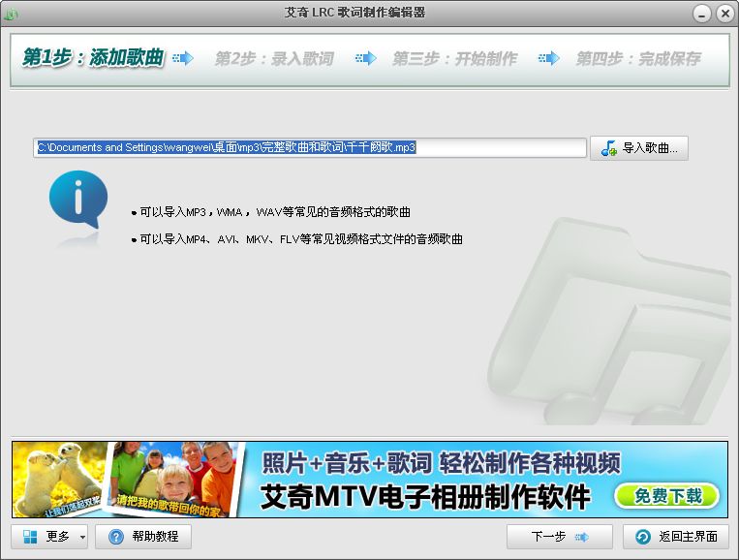Minimize the window using the title bar button
The height and width of the screenshot is (560, 739).
pyautogui.click(x=702, y=14)
